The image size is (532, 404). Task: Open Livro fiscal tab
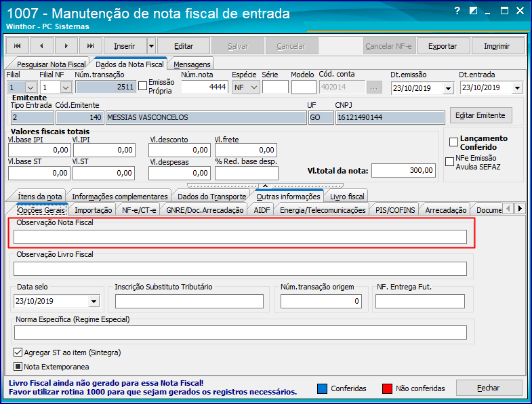coord(347,197)
